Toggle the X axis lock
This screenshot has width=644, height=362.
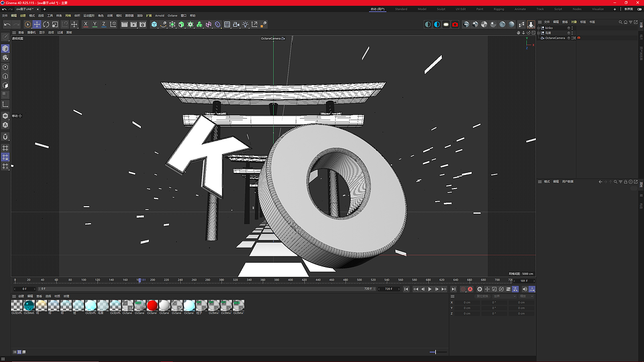86,25
